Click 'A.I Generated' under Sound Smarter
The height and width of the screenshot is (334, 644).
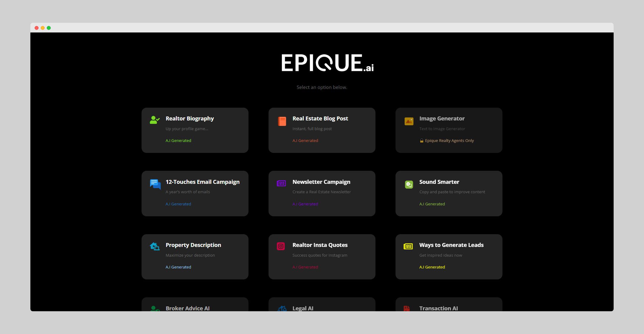432,204
